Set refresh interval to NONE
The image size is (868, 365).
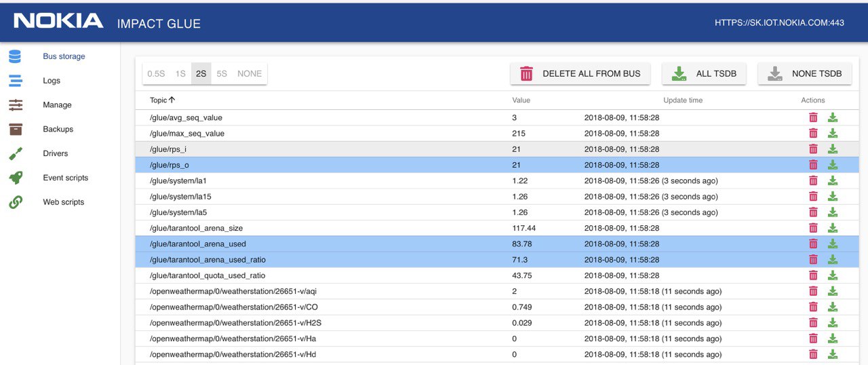250,73
